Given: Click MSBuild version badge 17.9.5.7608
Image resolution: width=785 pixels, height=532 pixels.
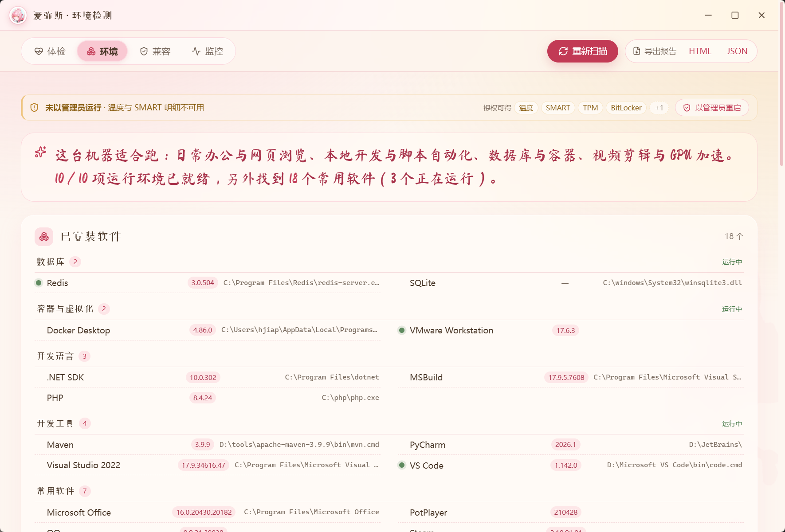Looking at the screenshot, I should [566, 377].
